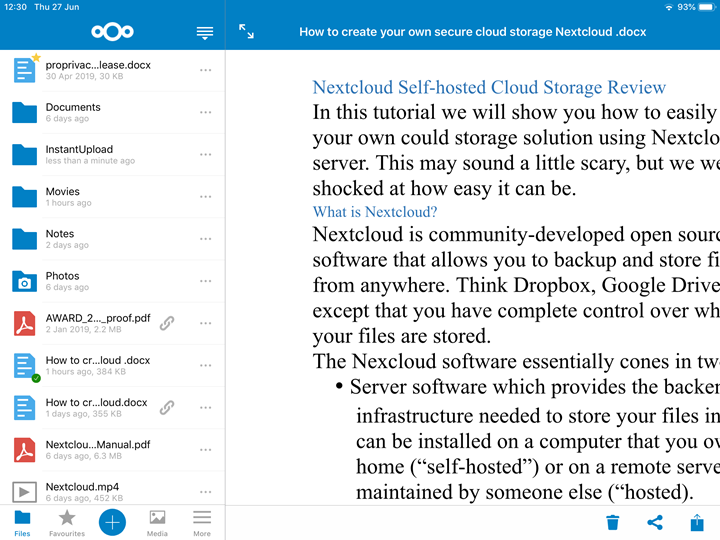The height and width of the screenshot is (540, 720).
Task: Tap the document icon of How to cr...loud.docx
Action: [24, 408]
